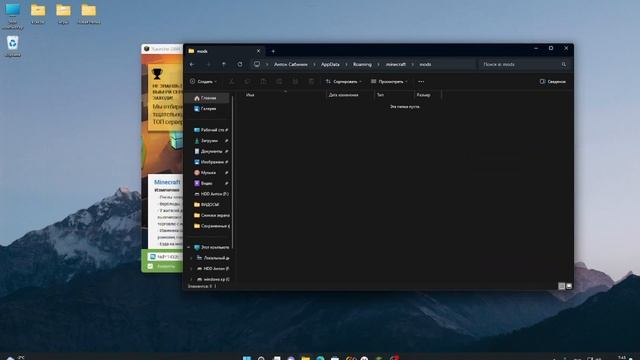Viewport: 640px width, 360px height.
Task: Expand the windows xp drive node
Action: [x=191, y=279]
